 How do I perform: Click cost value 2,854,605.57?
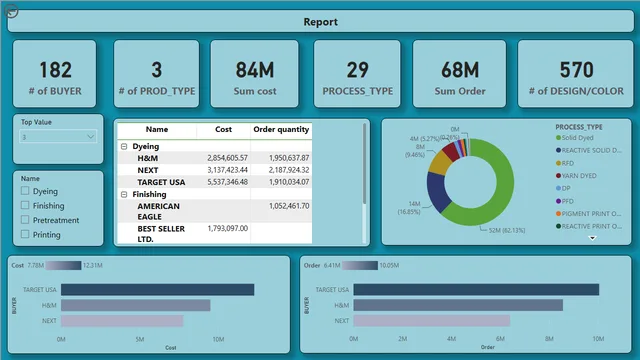click(227, 158)
